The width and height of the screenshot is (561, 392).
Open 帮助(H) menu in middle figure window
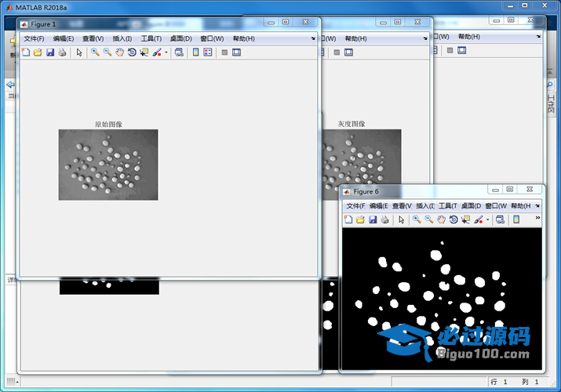point(355,38)
